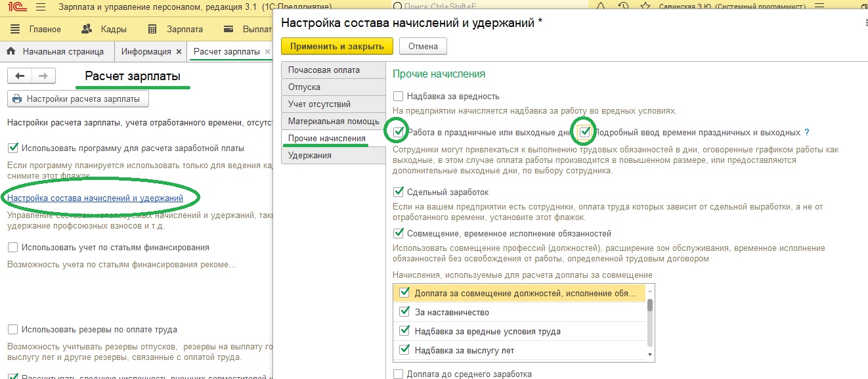This screenshot has width=868, height=379.
Task: Go back with the left arrow button
Action: tap(20, 76)
